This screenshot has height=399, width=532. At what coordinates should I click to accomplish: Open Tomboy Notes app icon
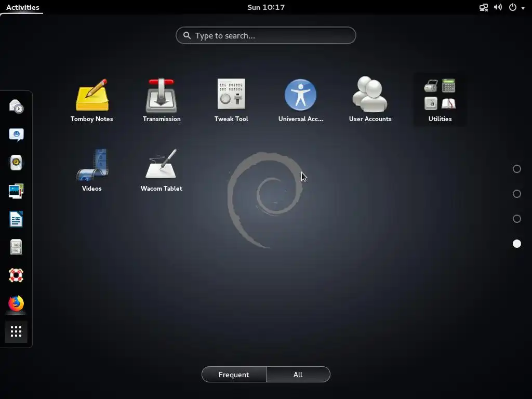pos(92,96)
